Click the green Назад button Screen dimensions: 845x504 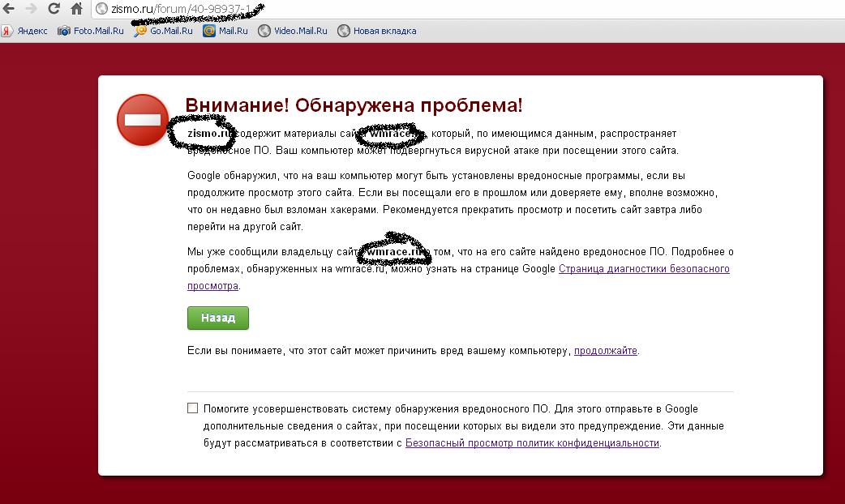point(218,318)
